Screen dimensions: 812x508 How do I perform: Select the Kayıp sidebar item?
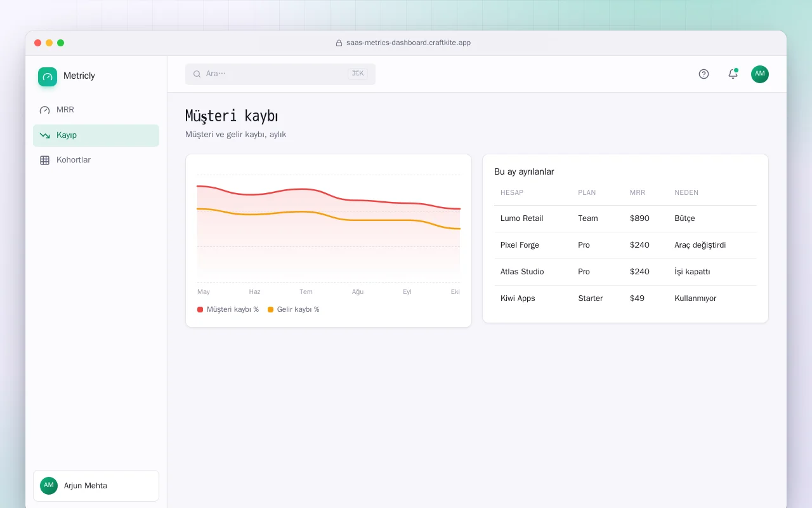96,135
